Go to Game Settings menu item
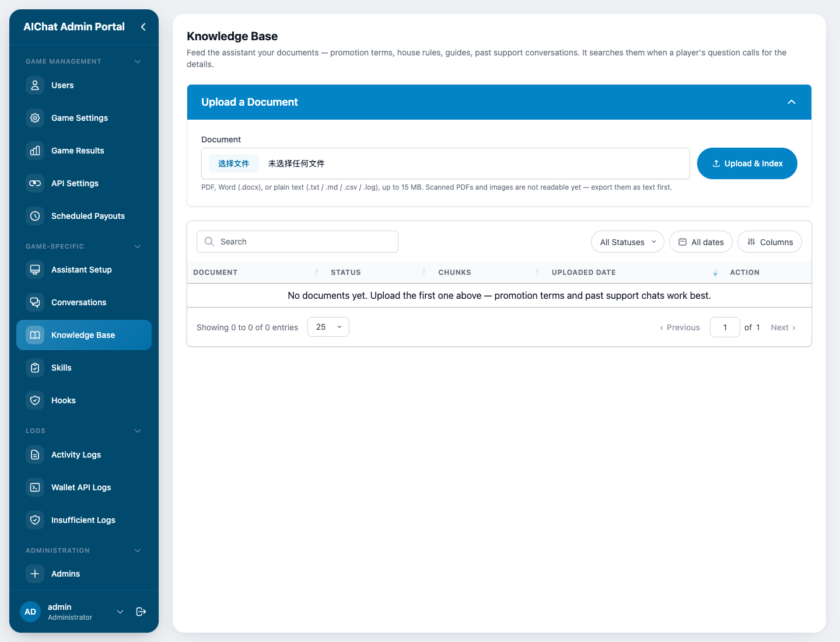Image resolution: width=840 pixels, height=642 pixels. (84, 118)
